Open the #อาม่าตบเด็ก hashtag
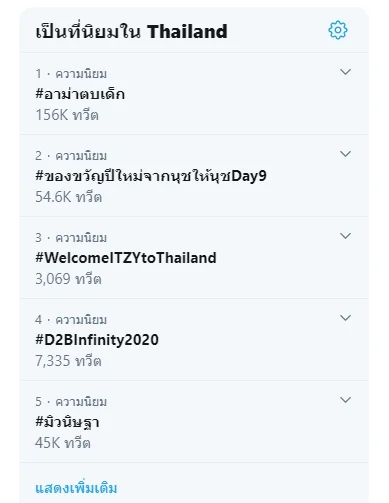389x503 pixels. coord(80,94)
